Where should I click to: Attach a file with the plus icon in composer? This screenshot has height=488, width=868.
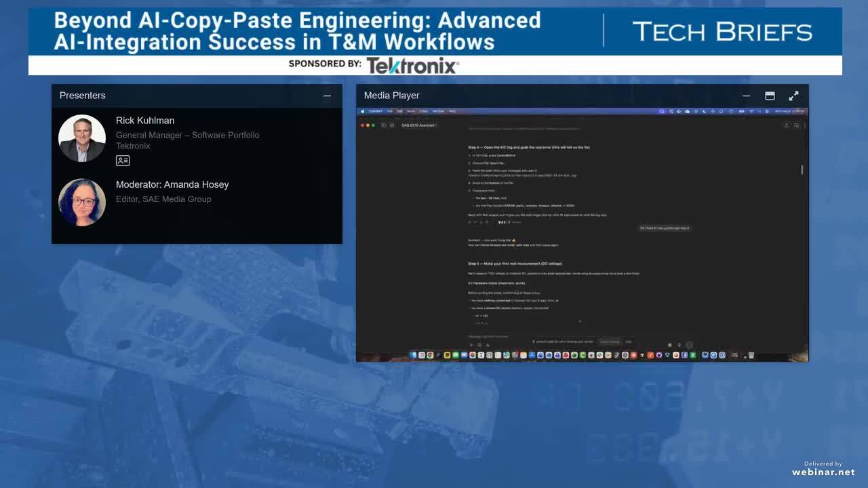(x=471, y=344)
